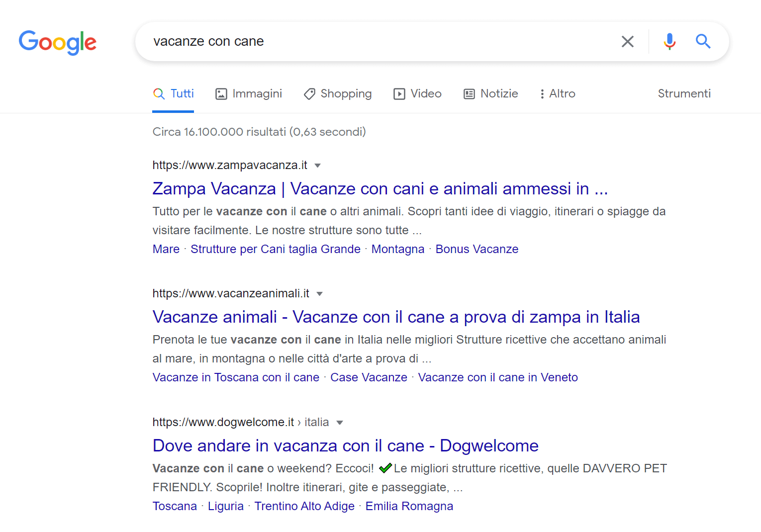
Task: Click the green checkmark in Dogwelcome snippet
Action: click(385, 468)
